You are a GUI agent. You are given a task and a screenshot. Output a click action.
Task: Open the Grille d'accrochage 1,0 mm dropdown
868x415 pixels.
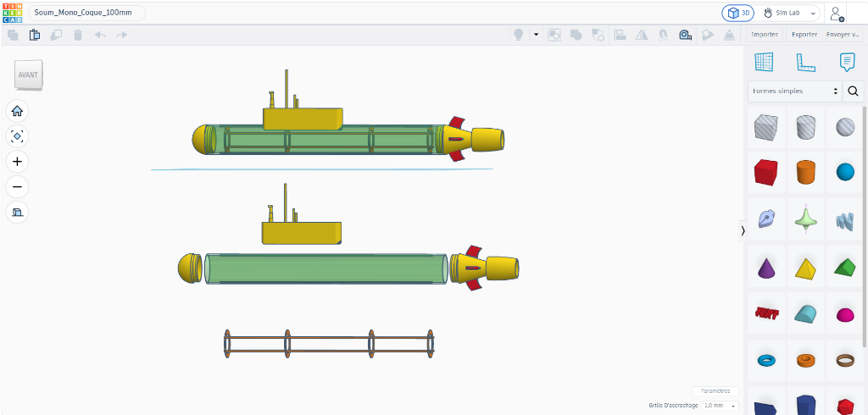(x=720, y=406)
